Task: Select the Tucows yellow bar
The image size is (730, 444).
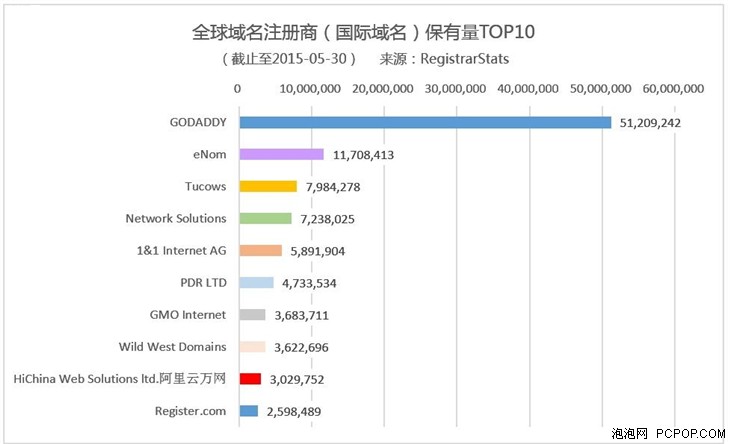Action: point(268,187)
